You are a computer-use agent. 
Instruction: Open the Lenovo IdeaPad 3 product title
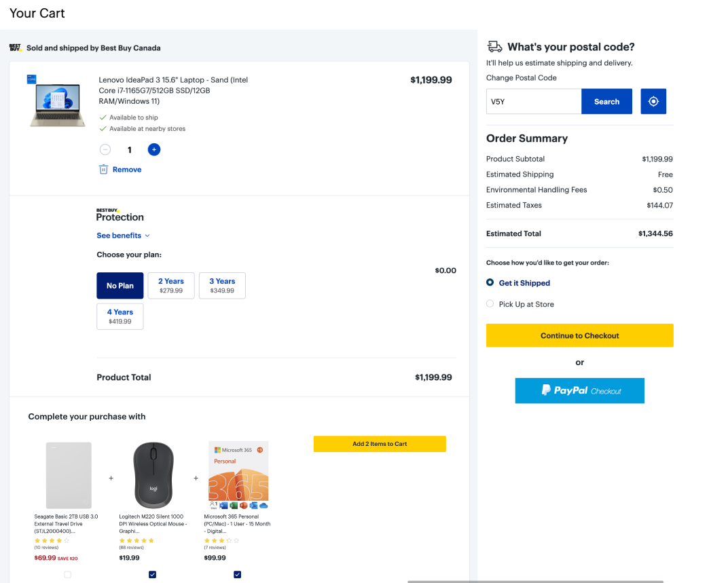tap(173, 90)
